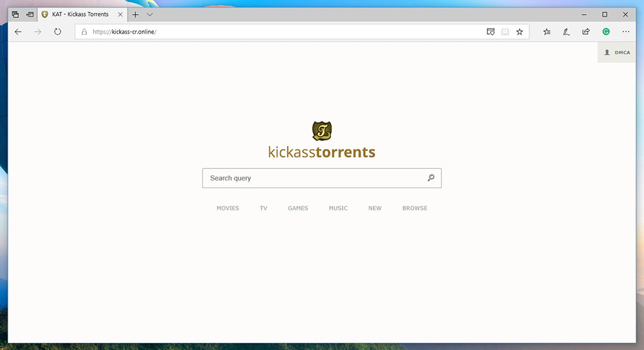This screenshot has height=350, width=644.
Task: Maximize the Edge browser window
Action: (605, 14)
